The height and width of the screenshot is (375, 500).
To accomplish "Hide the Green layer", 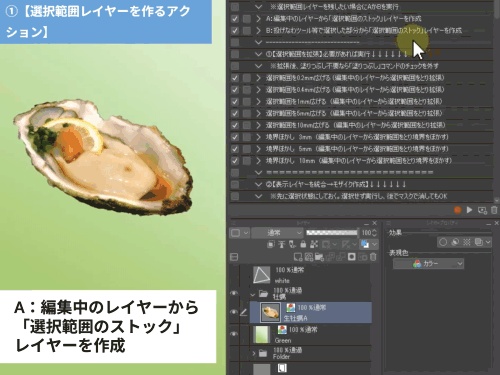I will [x=234, y=334].
